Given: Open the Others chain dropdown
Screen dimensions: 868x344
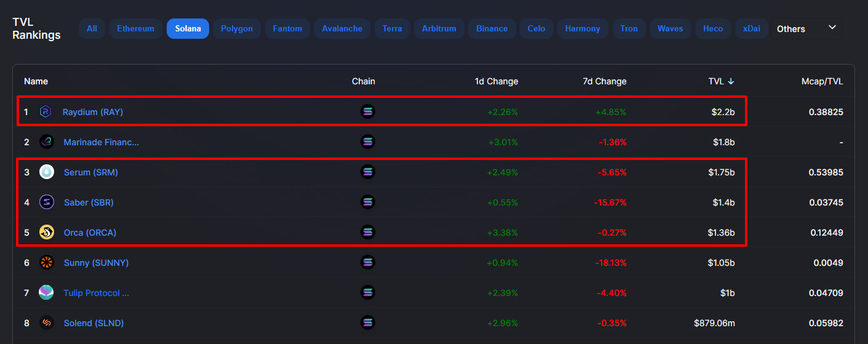Looking at the screenshot, I should coord(807,28).
